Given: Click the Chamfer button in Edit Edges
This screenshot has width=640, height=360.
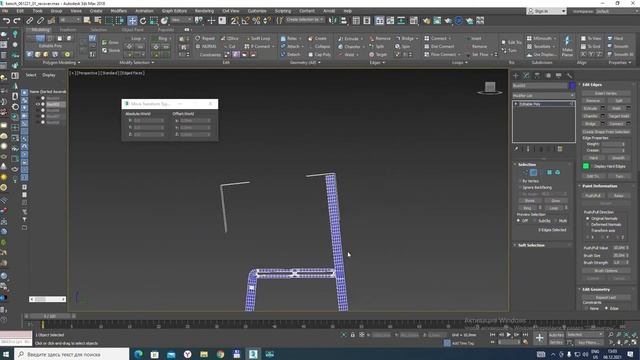Looking at the screenshot, I should click(590, 116).
